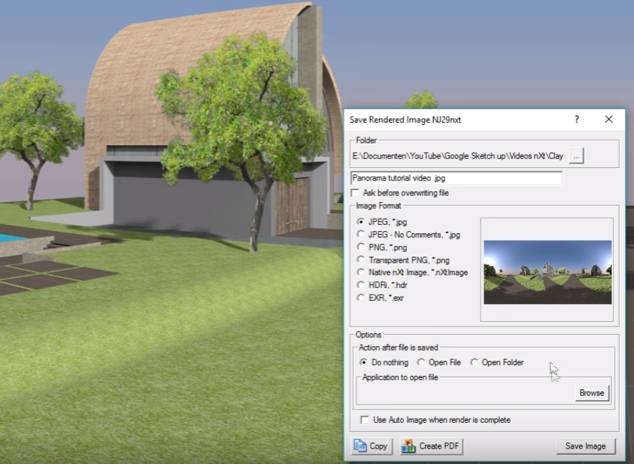Screen dimensions: 634x464
Task: Enable Ask before overwriting file checkbox
Action: pos(357,192)
